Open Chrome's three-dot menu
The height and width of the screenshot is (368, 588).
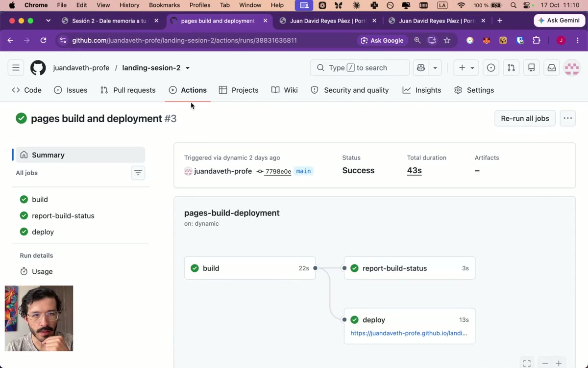(578, 40)
